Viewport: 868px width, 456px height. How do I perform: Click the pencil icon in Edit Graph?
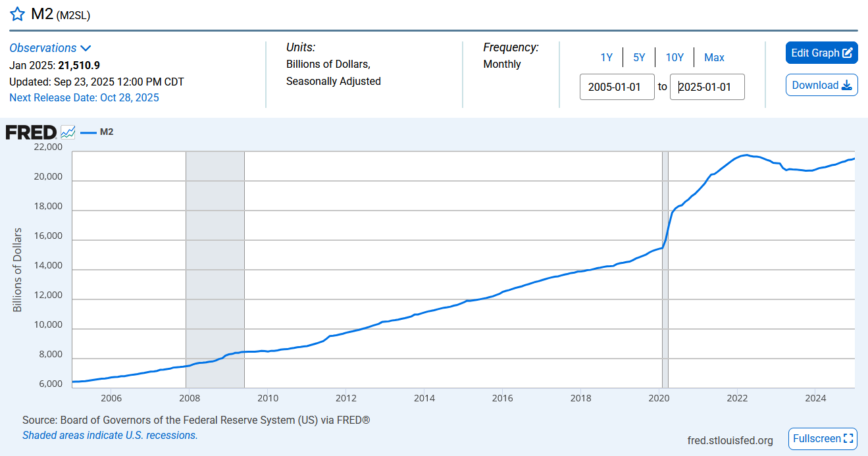848,53
